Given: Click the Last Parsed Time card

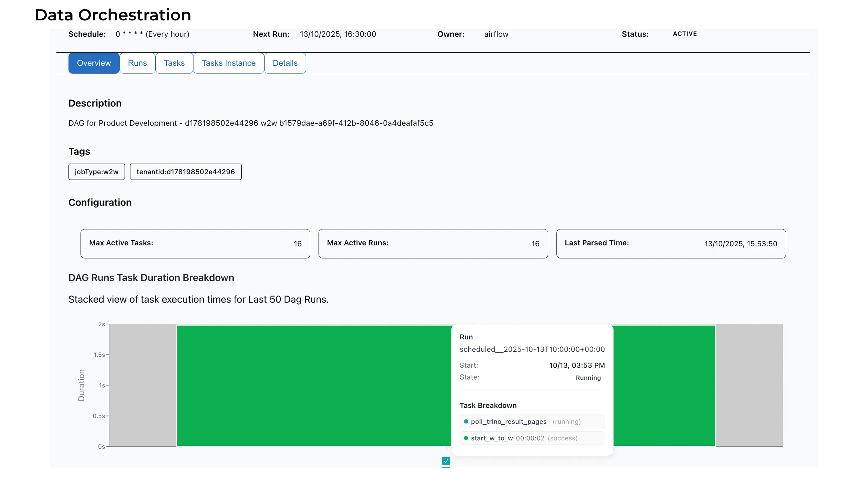Looking at the screenshot, I should (x=671, y=244).
